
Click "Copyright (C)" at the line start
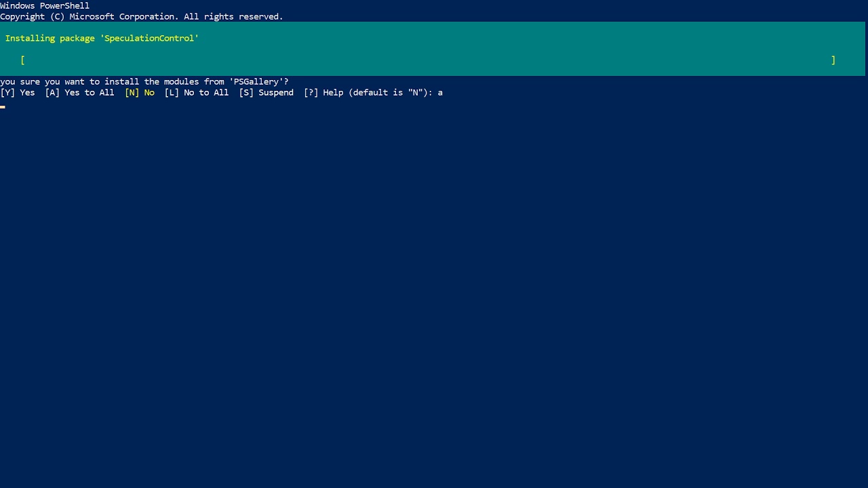tap(32, 17)
